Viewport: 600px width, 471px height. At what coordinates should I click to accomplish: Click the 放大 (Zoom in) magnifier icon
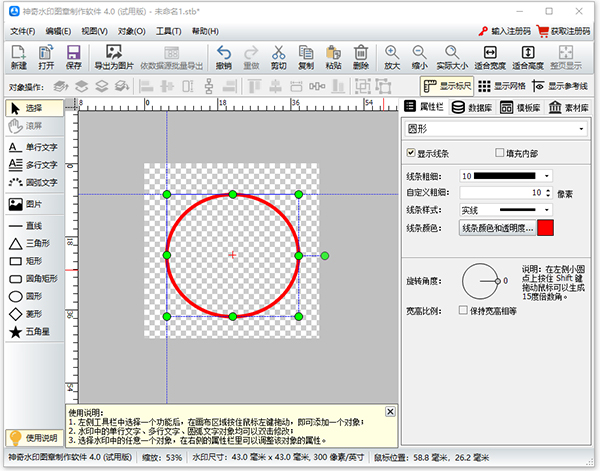tap(391, 57)
